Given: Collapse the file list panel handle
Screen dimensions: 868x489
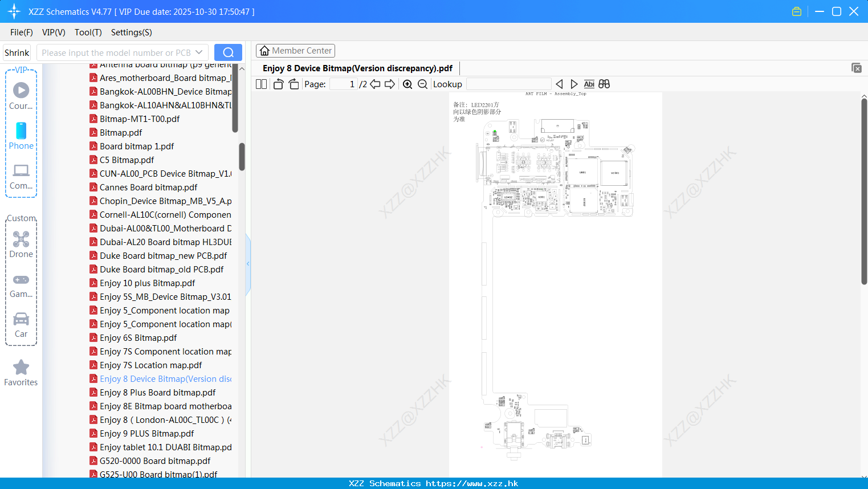Looking at the screenshot, I should click(248, 264).
